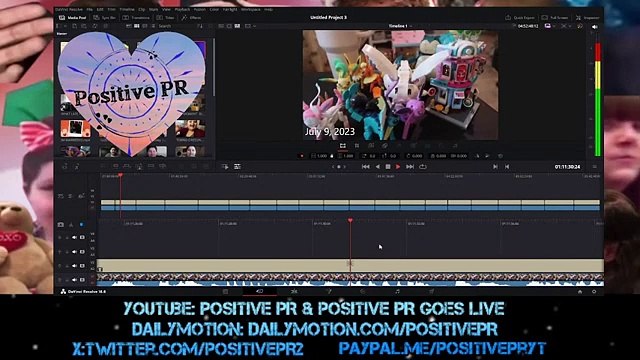Select the Media page tab

(225, 291)
